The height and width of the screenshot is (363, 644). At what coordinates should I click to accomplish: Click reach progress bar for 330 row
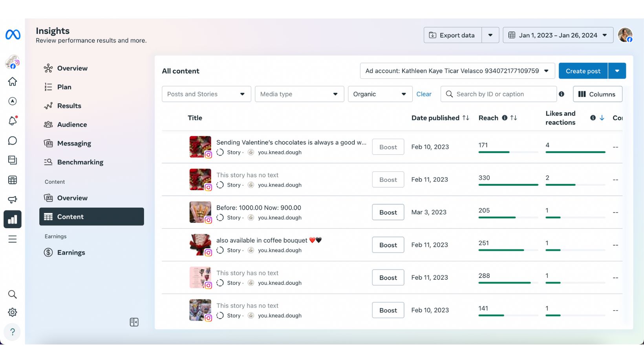pyautogui.click(x=508, y=185)
